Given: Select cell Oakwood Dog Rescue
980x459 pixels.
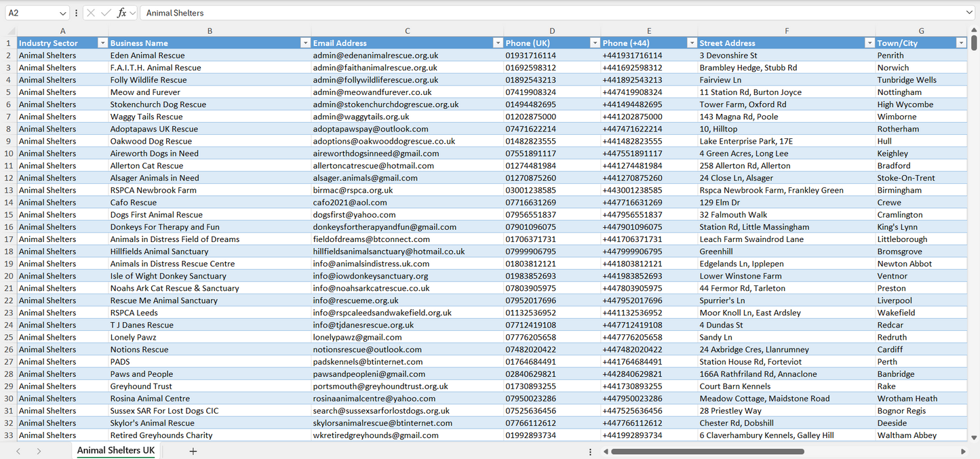Looking at the screenshot, I should coord(210,141).
